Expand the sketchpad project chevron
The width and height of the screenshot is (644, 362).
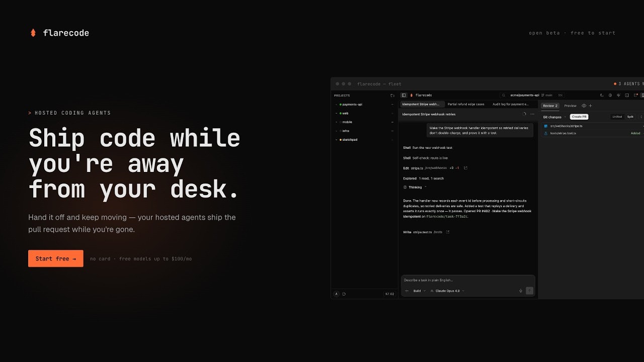click(336, 140)
